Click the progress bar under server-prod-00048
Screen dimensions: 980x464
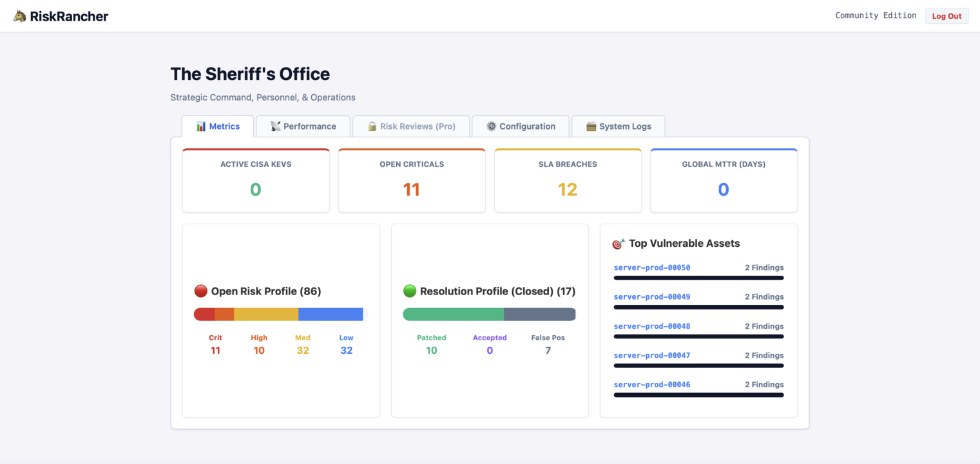click(698, 336)
